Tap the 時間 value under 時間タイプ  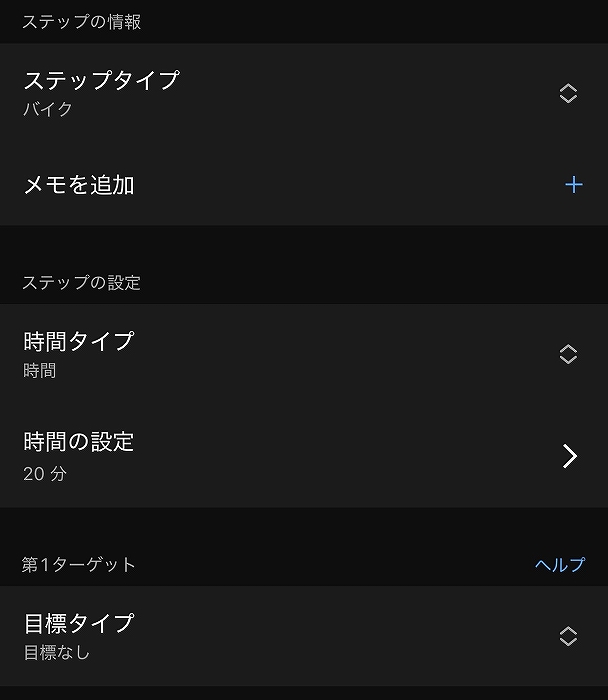click(x=40, y=371)
